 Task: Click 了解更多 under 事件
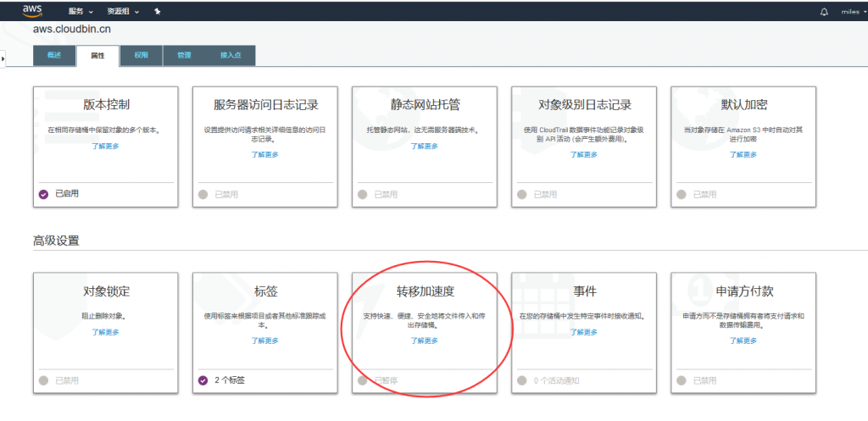coord(584,332)
